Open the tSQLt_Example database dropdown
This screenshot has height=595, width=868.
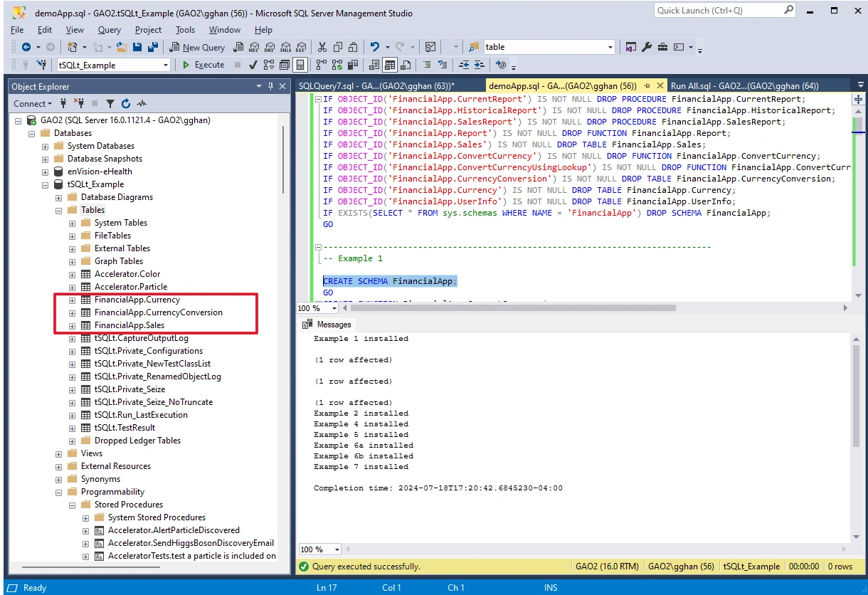click(166, 65)
